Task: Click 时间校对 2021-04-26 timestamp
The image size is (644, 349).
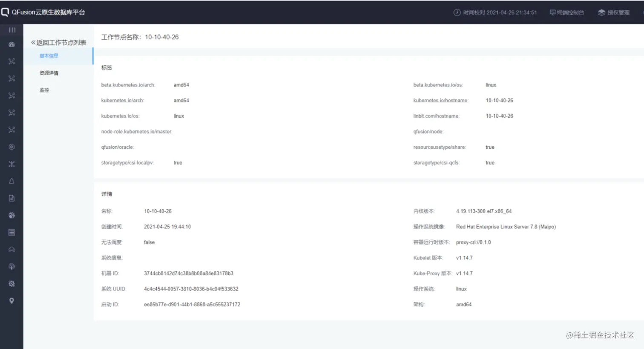Action: [500, 12]
